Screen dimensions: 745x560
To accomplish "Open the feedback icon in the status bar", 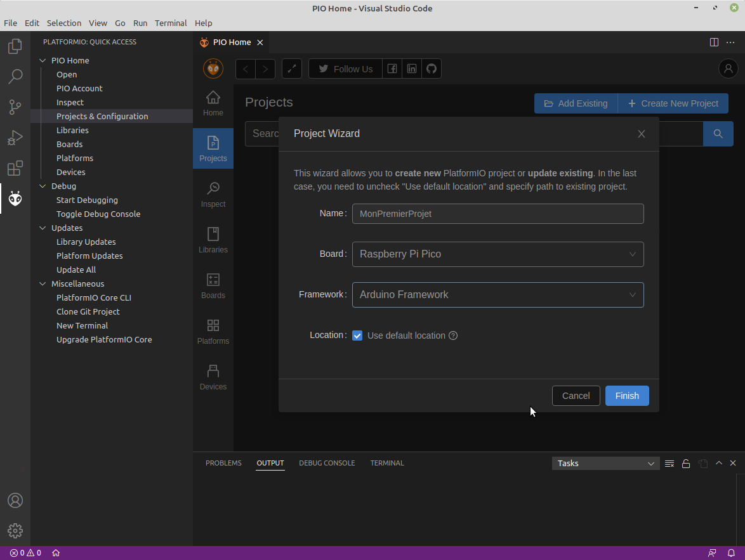I will 712,553.
